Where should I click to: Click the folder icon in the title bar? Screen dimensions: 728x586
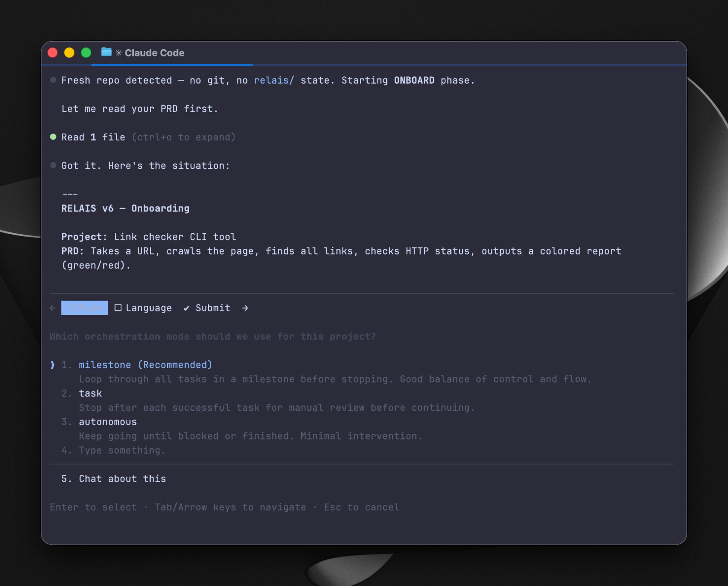[x=106, y=52]
